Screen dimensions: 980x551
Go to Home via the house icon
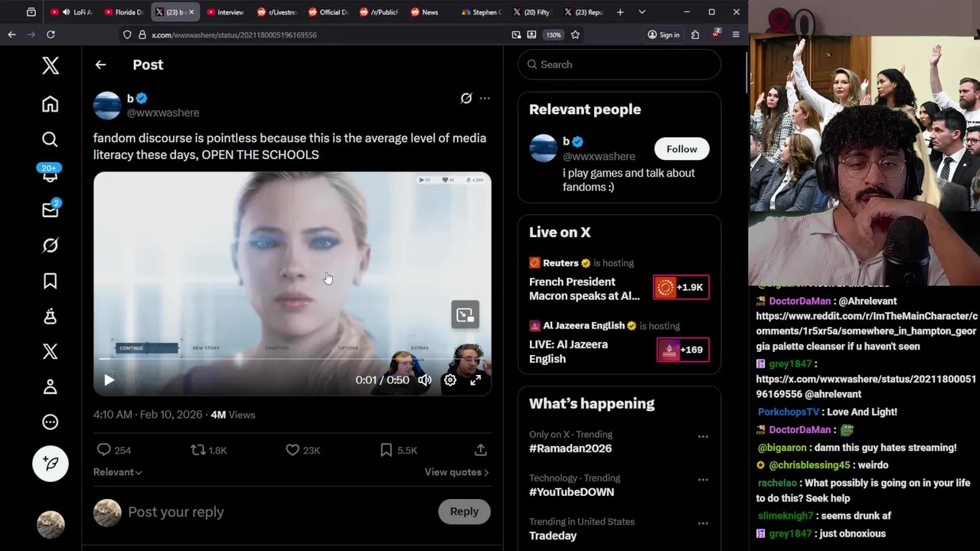click(x=50, y=103)
